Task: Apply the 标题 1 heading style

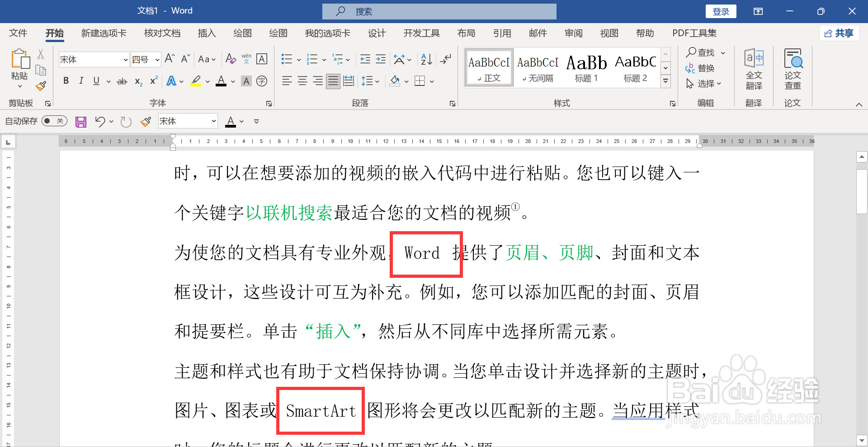Action: click(x=586, y=68)
